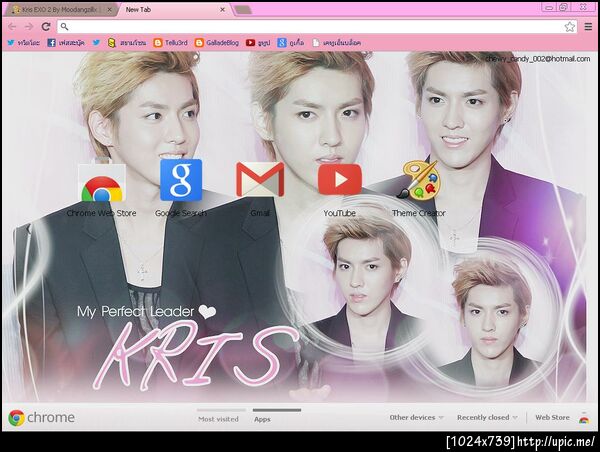Reload the page with the refresh icon

click(46, 26)
